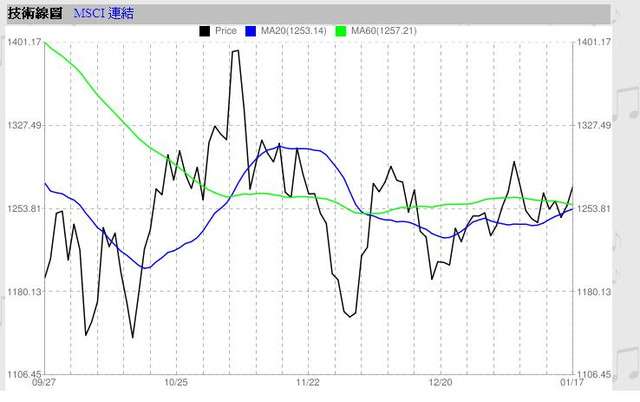Select the MA60(1257.21) legend label
Image resolution: width=640 pixels, height=402 pixels.
pos(384,31)
